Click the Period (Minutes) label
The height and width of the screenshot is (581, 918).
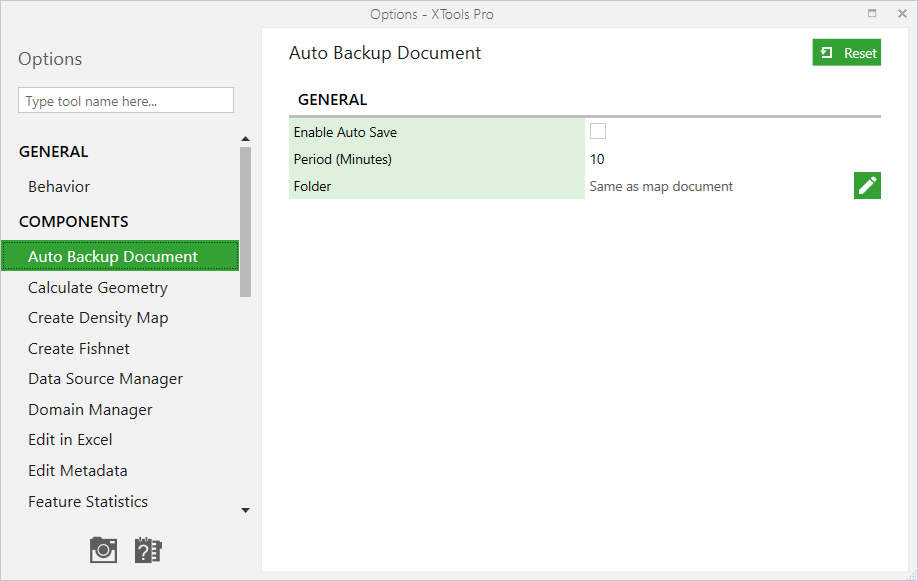342,159
